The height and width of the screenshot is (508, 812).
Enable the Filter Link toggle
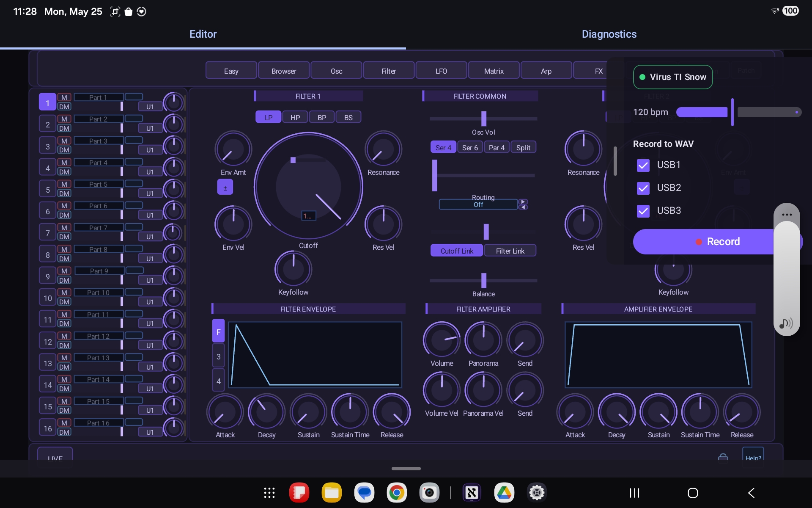click(x=510, y=251)
